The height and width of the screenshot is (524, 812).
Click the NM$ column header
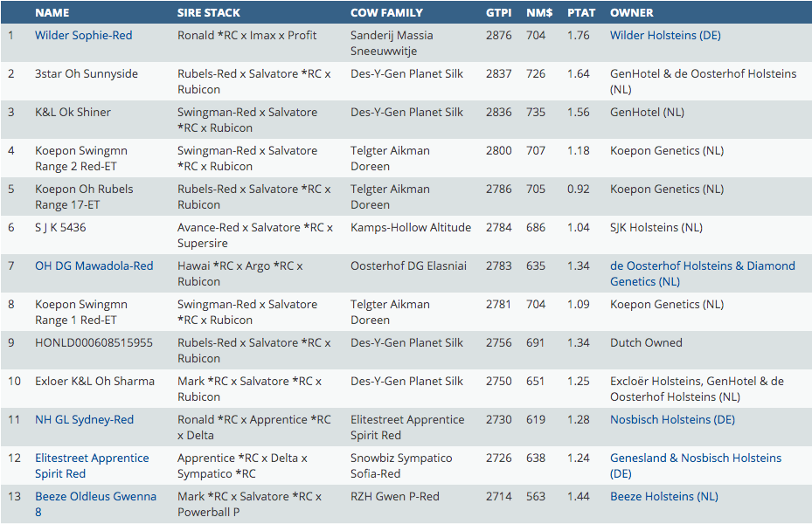[537, 13]
